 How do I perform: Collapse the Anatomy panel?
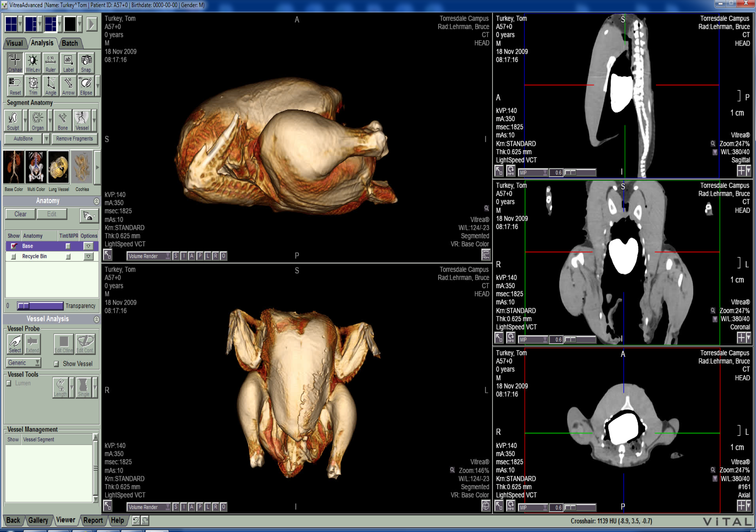(x=97, y=201)
